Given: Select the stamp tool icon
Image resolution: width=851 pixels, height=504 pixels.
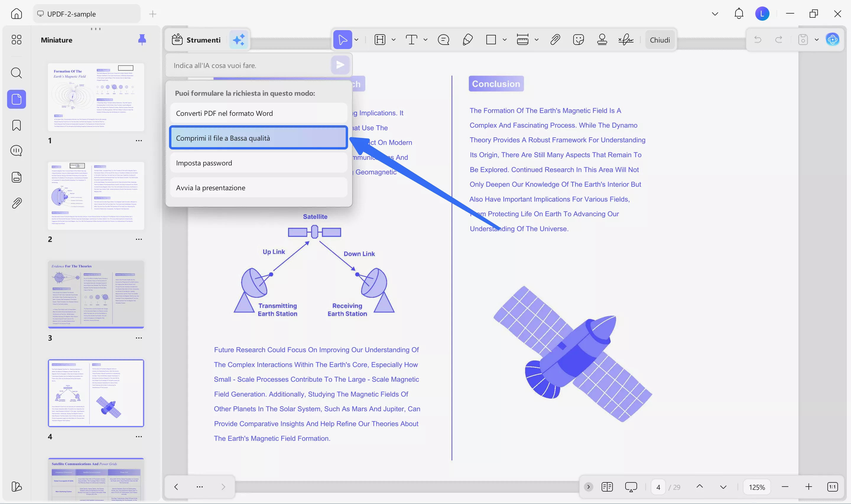Looking at the screenshot, I should tap(602, 40).
